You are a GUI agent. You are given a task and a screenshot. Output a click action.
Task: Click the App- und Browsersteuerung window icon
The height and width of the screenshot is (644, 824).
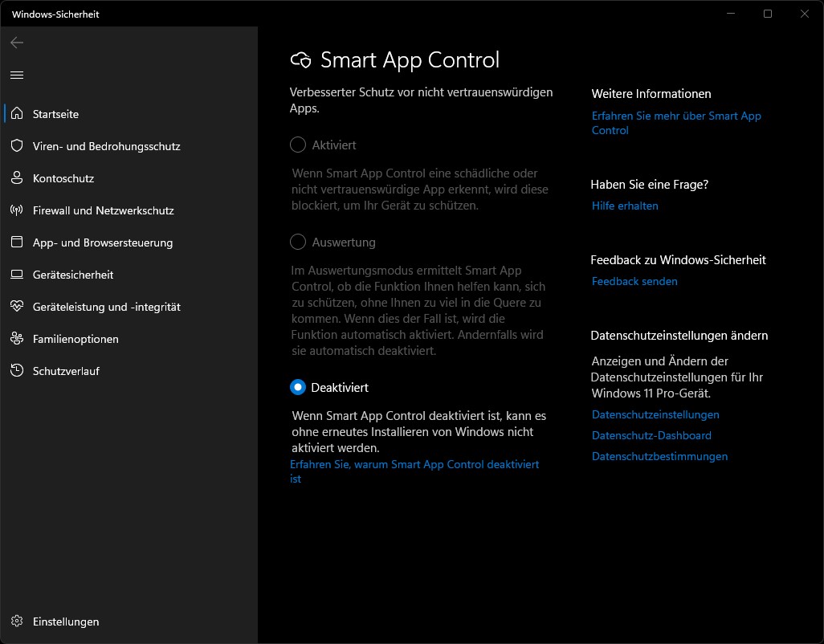[17, 243]
